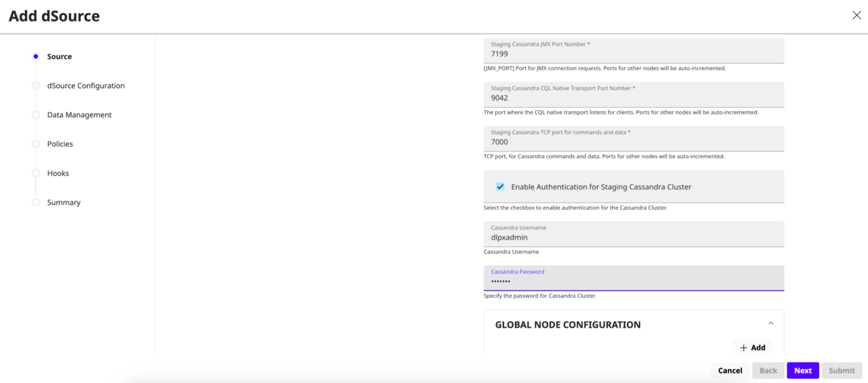Focus the Cassandra Password field
Screen dimensions: 868x383
pyautogui.click(x=633, y=281)
